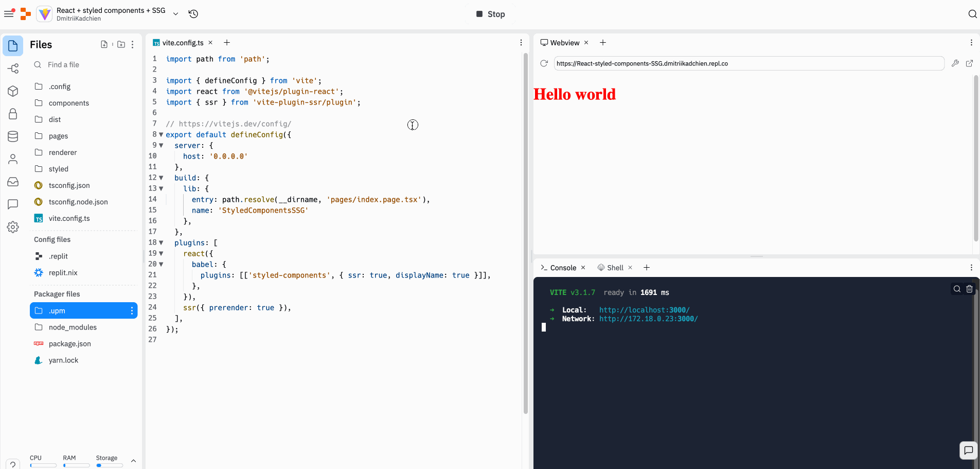Select the Console tab

(558, 268)
